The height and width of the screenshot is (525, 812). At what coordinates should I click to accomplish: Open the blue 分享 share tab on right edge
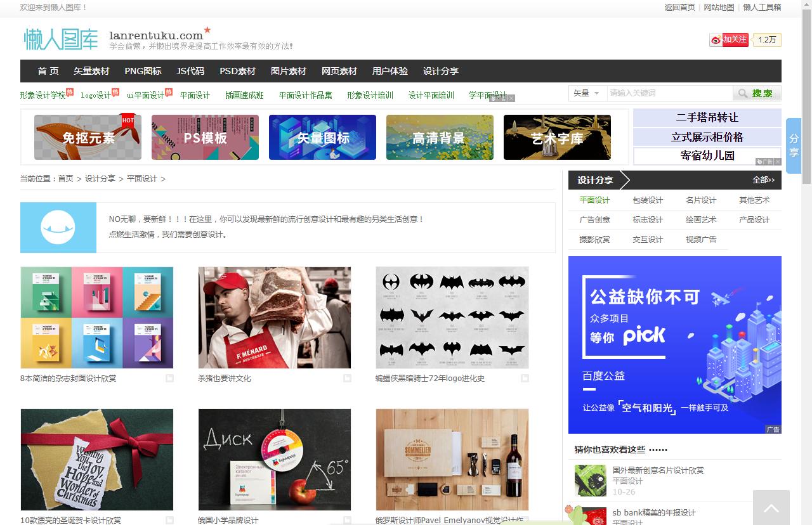click(793, 143)
